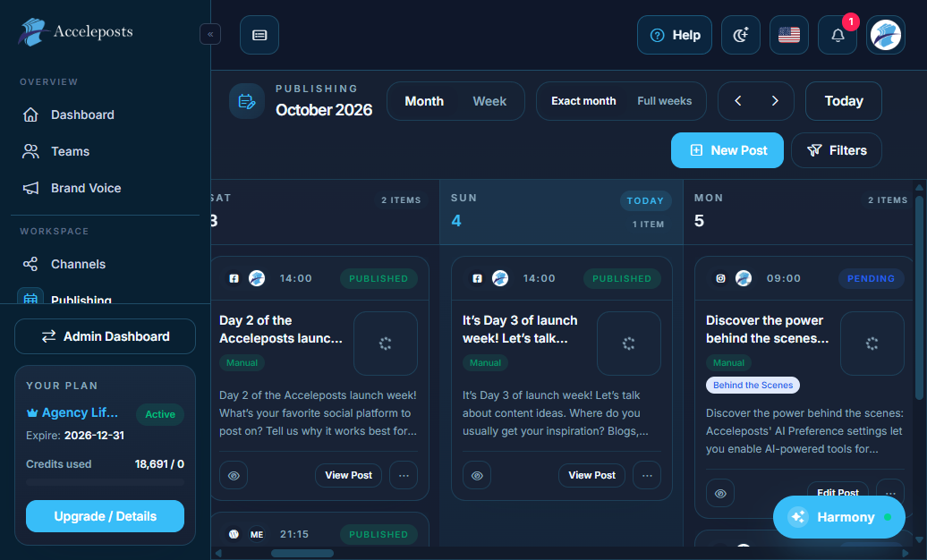Click the Active plan status badge
The height and width of the screenshot is (560, 927).
(x=160, y=414)
